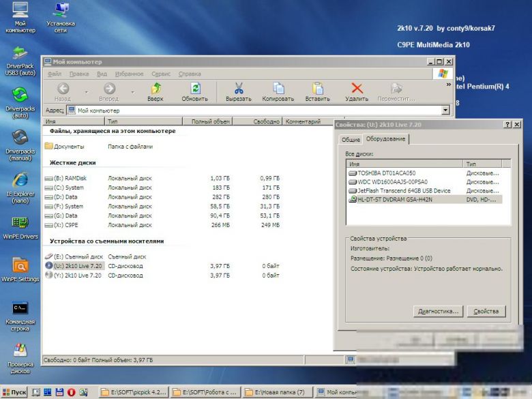Image resolution: width=532 pixels, height=399 pixels.
Task: Expand the Адрес address bar dropdown
Action: [x=445, y=110]
